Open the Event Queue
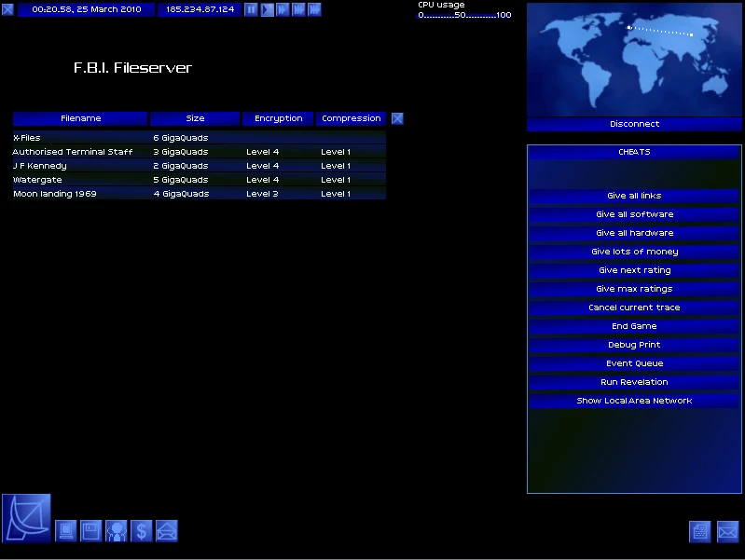This screenshot has height=560, width=745. 634,363
